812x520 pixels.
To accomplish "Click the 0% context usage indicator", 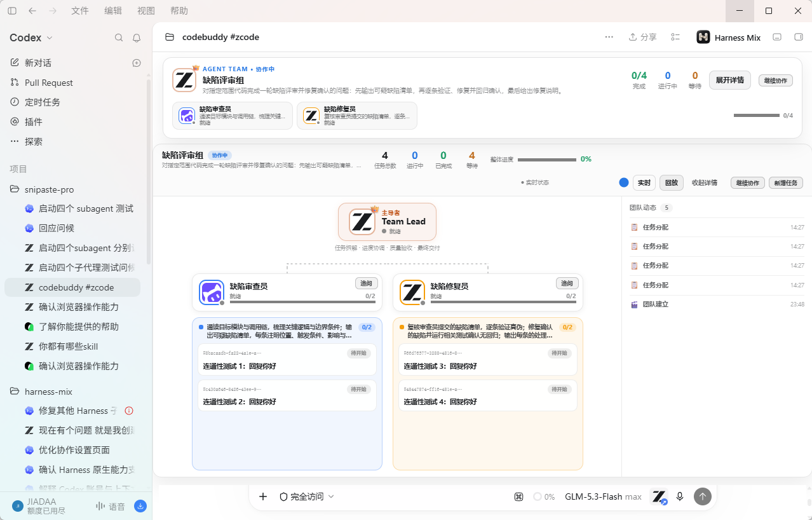I will [x=545, y=496].
